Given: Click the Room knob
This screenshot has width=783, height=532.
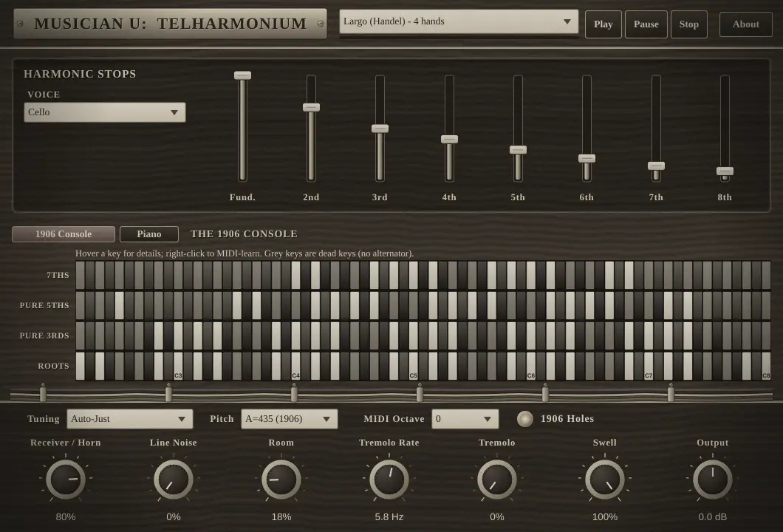Looking at the screenshot, I should tap(281, 479).
